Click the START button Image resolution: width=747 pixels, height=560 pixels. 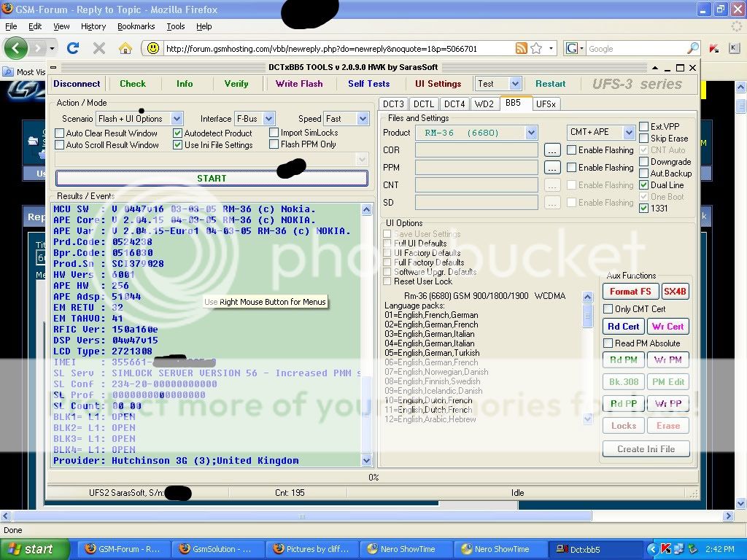point(212,178)
